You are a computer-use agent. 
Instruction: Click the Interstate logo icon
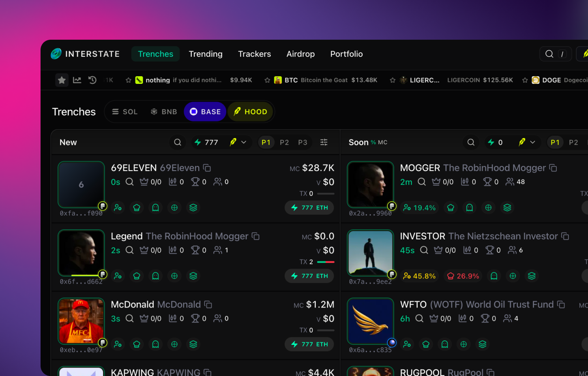click(x=56, y=54)
